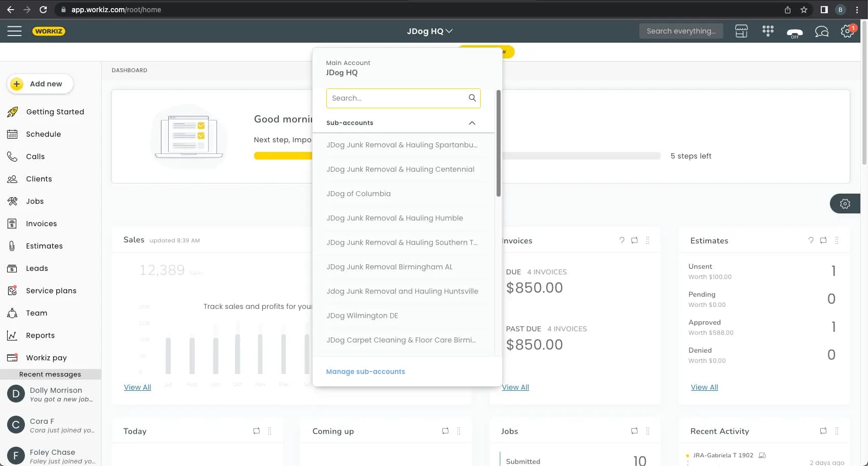Select JDog Wilmington DE sub-account
Viewport: 868px width, 466px height.
tap(404, 316)
